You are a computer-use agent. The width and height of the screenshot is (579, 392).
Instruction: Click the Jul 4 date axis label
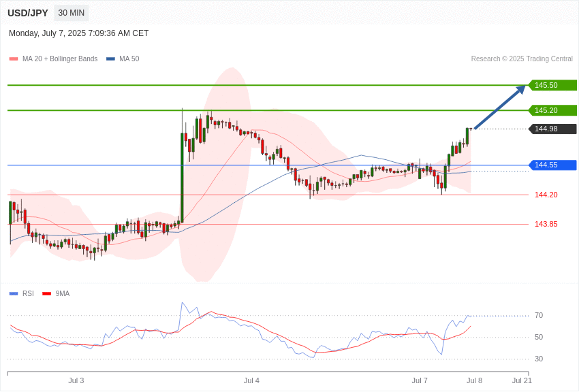pos(251,380)
